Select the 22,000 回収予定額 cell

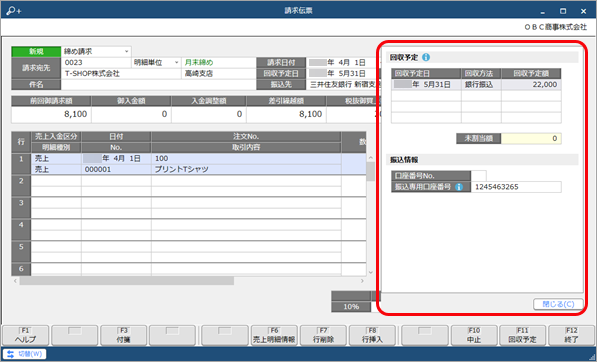pos(531,85)
